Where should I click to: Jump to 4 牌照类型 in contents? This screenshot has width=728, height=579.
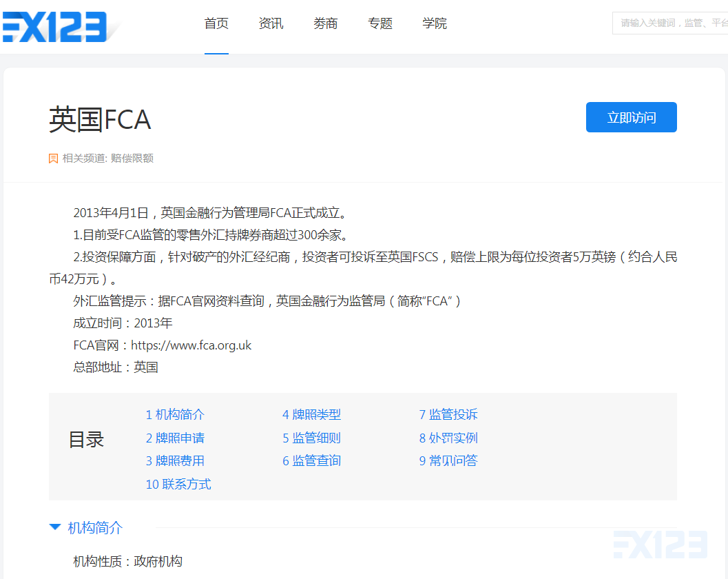tap(311, 414)
